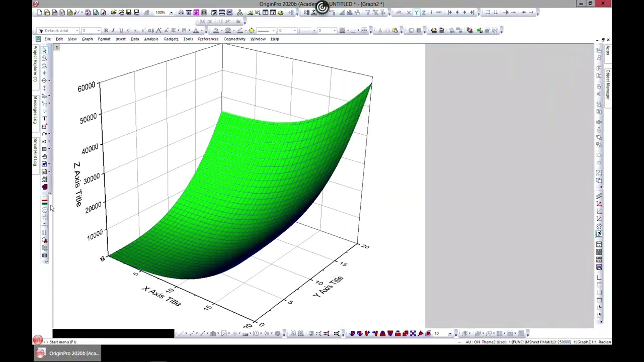The image size is (644, 362).
Task: Click the light bulb icon in style toolbar
Action: pos(252,31)
